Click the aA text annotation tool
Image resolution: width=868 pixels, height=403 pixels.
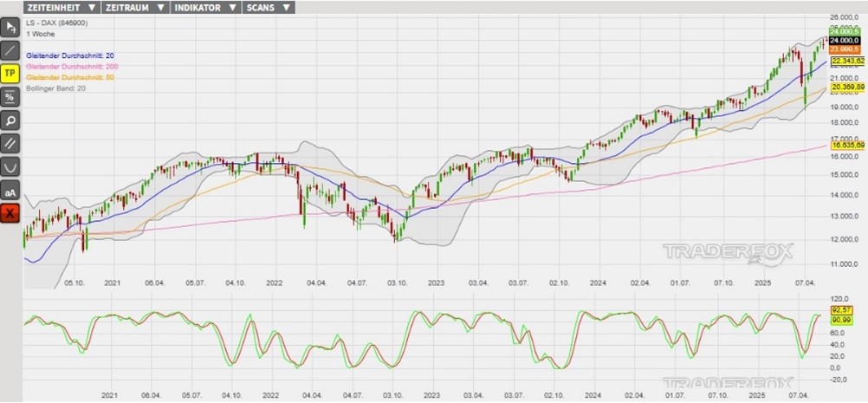point(10,191)
